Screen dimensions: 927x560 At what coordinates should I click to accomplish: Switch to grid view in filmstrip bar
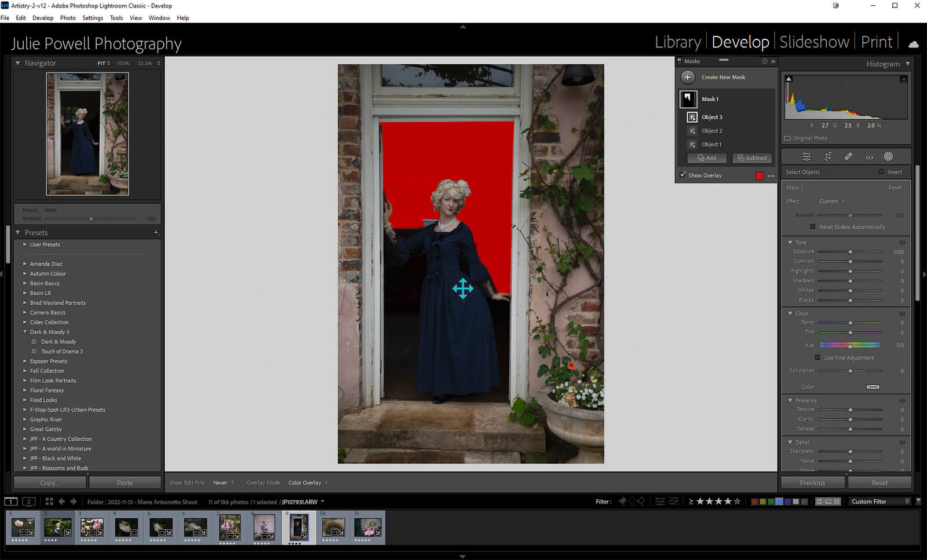pos(49,502)
